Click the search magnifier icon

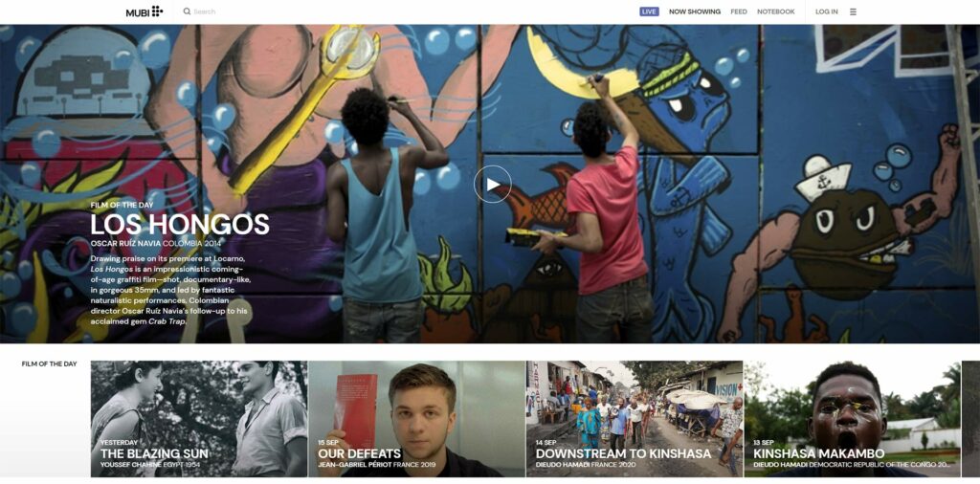point(187,11)
